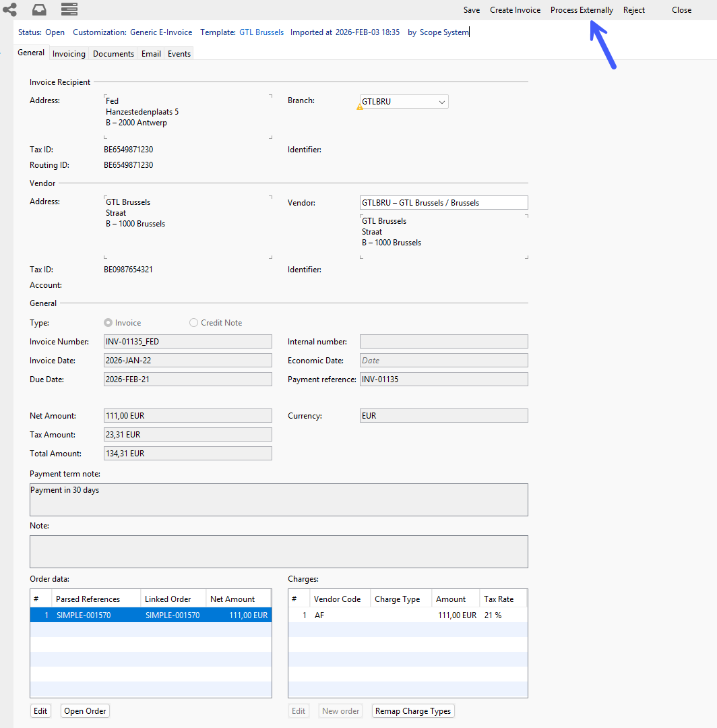
Task: Switch to the Events tab
Action: click(179, 54)
